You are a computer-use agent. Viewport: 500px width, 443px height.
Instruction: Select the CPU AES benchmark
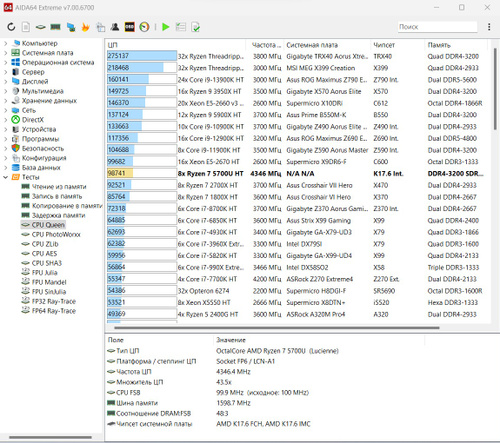[x=44, y=254]
